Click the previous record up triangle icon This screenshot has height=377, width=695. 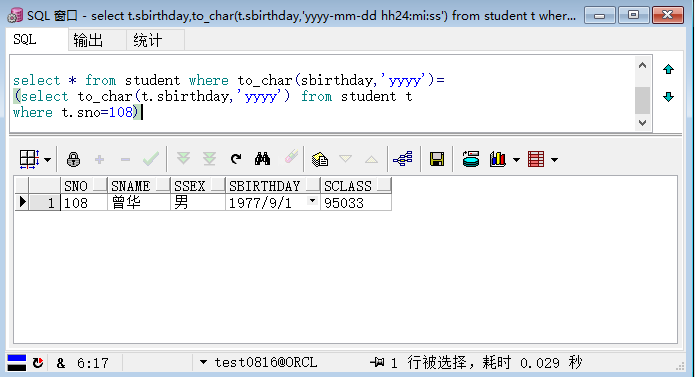click(371, 159)
